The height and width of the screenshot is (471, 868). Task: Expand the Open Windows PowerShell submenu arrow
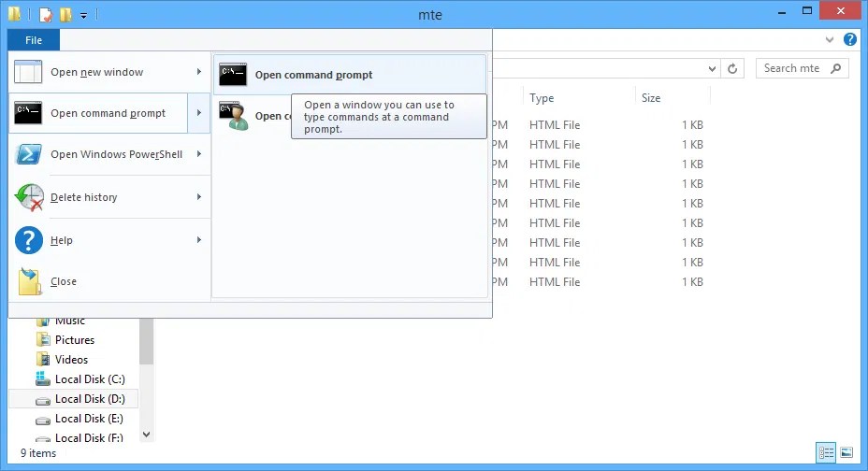[198, 154]
